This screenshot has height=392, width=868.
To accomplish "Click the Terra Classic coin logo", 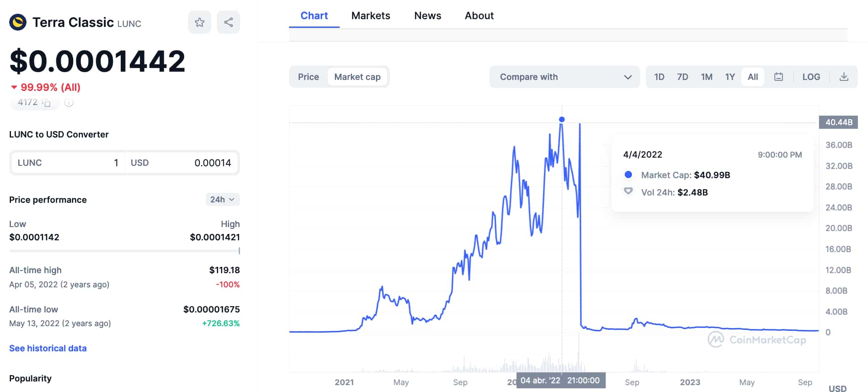I will pyautogui.click(x=17, y=21).
